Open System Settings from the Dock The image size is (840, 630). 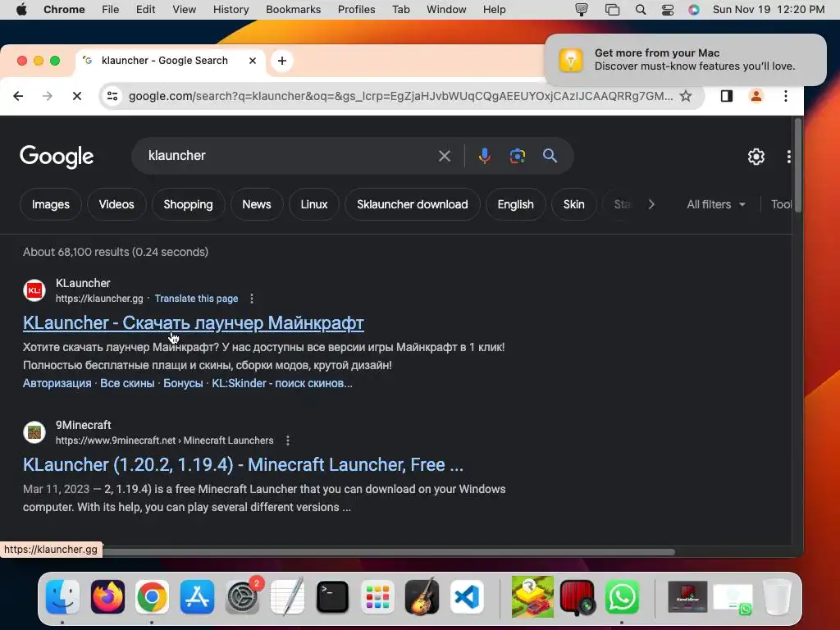[x=243, y=596]
